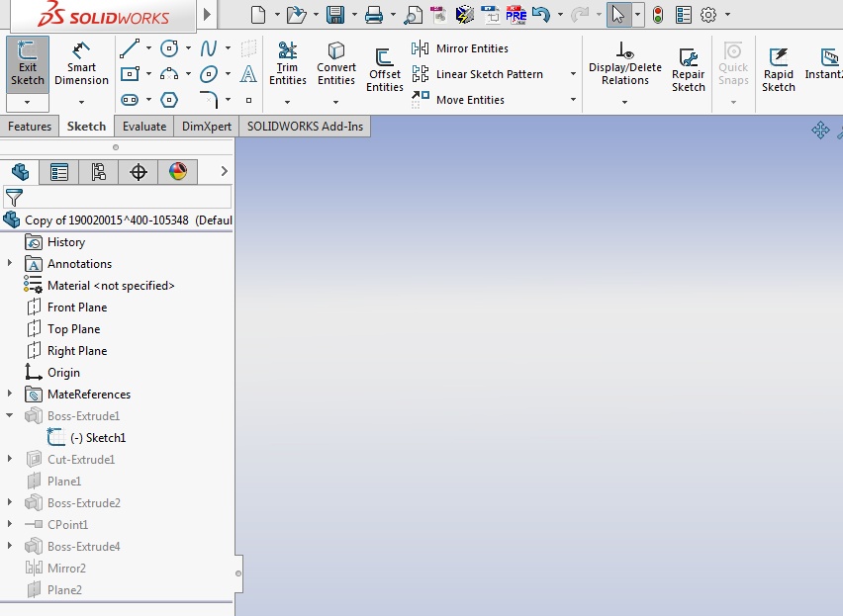Click the Undo icon

(541, 15)
